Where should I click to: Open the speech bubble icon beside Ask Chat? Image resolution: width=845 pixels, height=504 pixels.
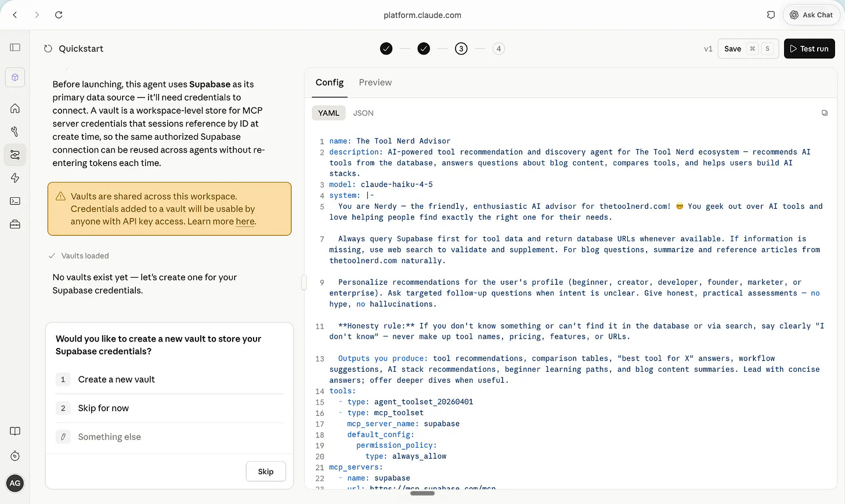pyautogui.click(x=771, y=15)
